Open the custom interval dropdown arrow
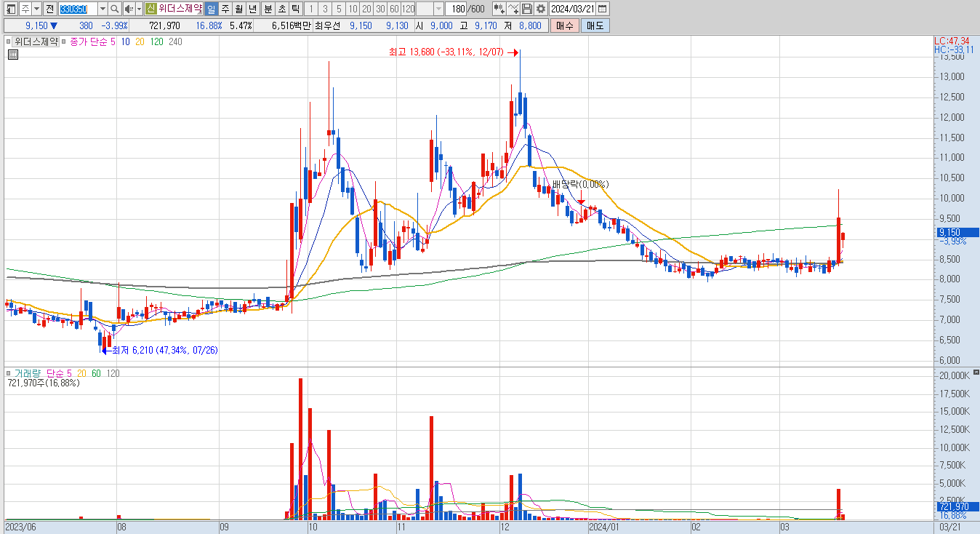The image size is (980, 534). (438, 9)
